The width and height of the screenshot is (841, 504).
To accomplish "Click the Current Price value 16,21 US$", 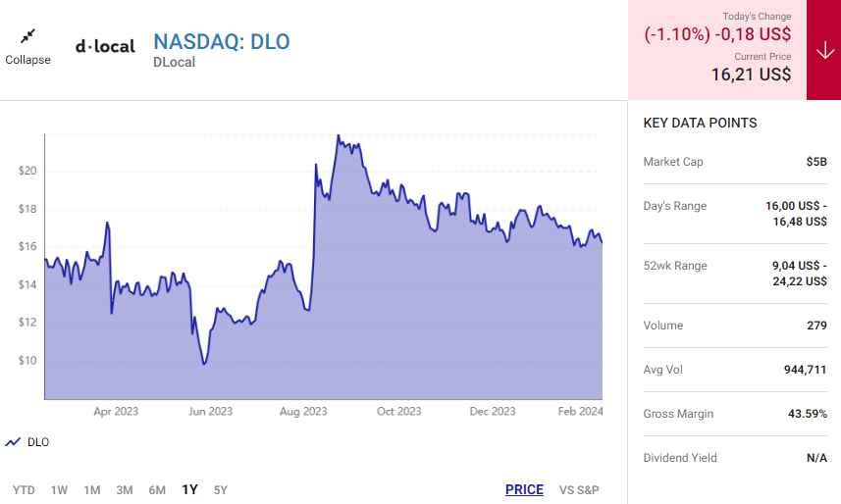I will pos(751,73).
